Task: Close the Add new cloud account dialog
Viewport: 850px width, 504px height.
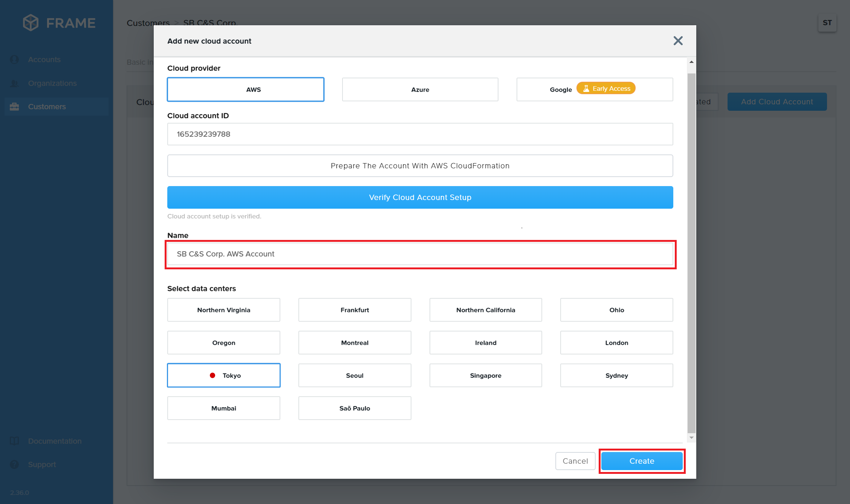Action: (678, 41)
